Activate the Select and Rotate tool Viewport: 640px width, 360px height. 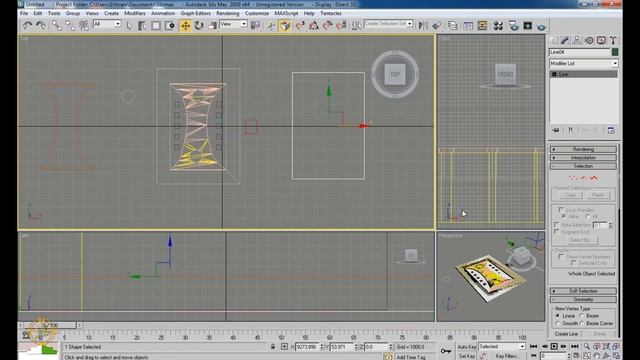(x=199, y=26)
